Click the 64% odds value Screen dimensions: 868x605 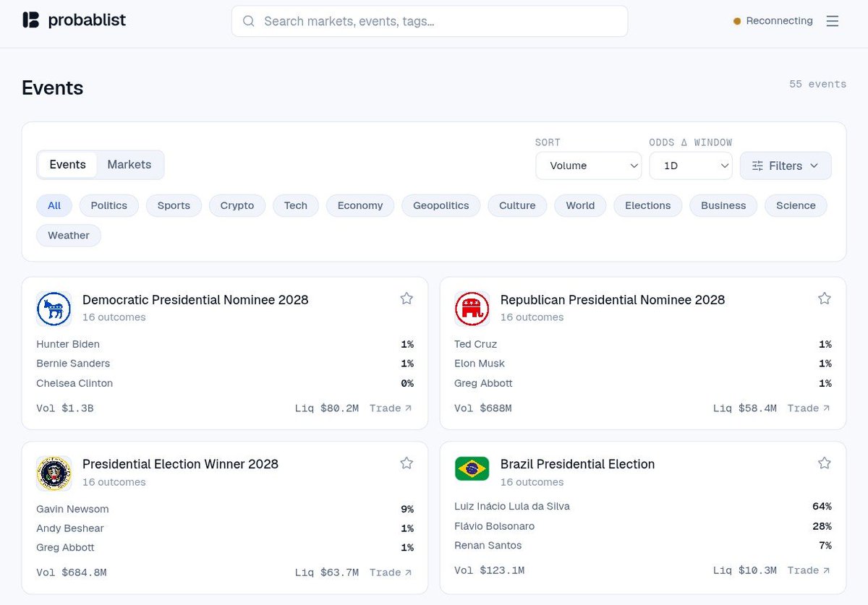(x=822, y=506)
